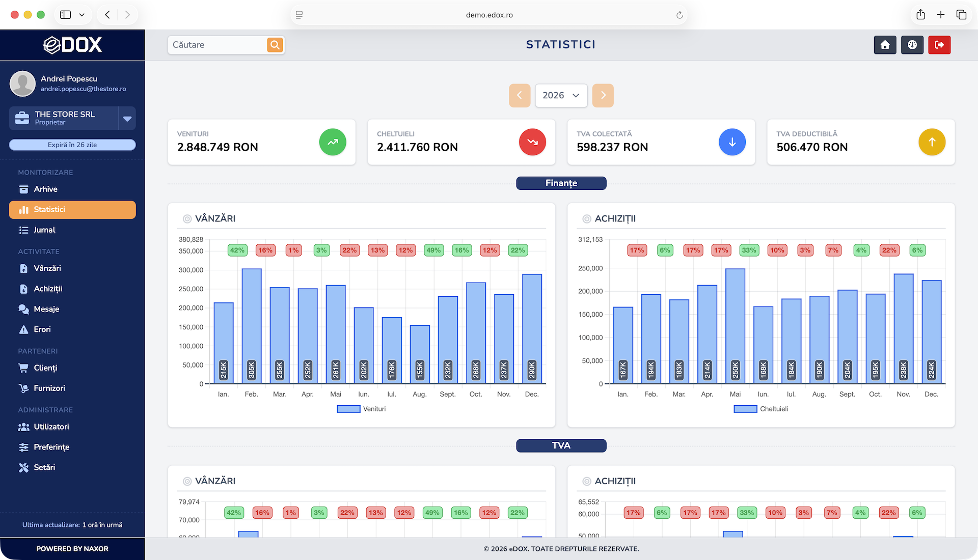978x560 pixels.
Task: Toggle the Cheltuieli legend in Achiziții chart
Action: point(760,409)
